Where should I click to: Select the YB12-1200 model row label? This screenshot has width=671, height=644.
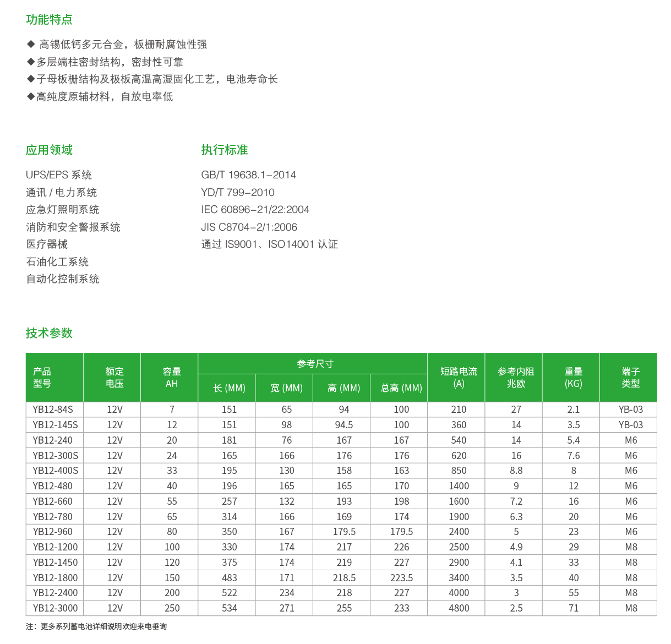(x=55, y=547)
